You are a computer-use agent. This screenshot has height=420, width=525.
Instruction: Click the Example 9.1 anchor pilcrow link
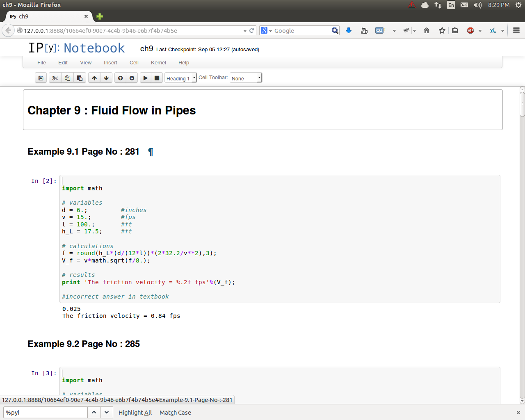click(151, 152)
